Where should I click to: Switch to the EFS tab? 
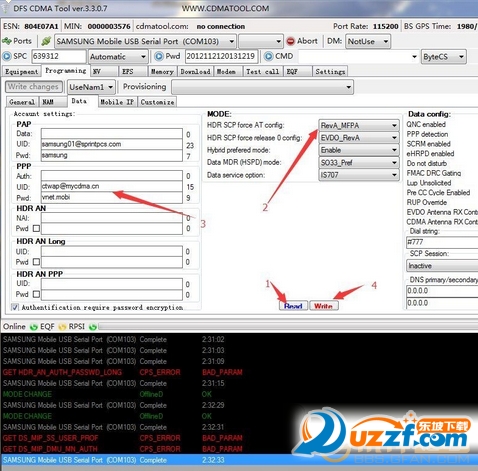(x=133, y=72)
